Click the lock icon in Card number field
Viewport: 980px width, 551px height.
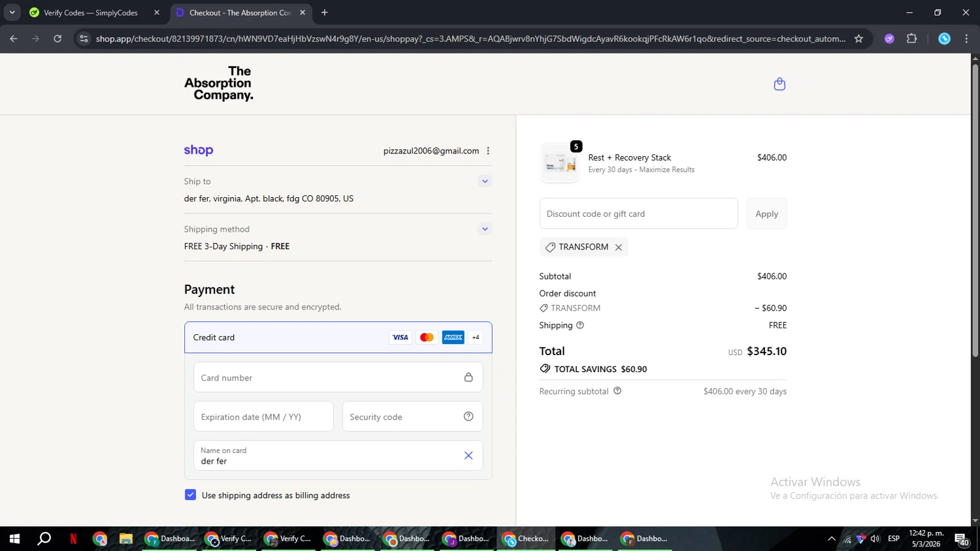[468, 377]
